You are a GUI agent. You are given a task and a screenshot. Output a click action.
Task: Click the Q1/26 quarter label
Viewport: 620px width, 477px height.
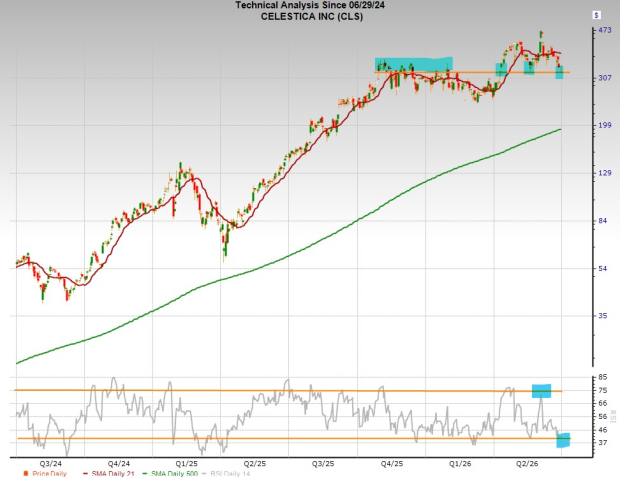tap(460, 464)
